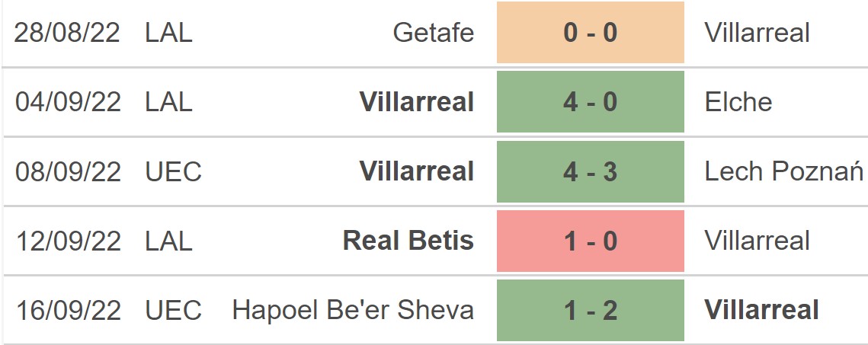
Task: Click the 1 - 2 score cell
Action: [591, 311]
